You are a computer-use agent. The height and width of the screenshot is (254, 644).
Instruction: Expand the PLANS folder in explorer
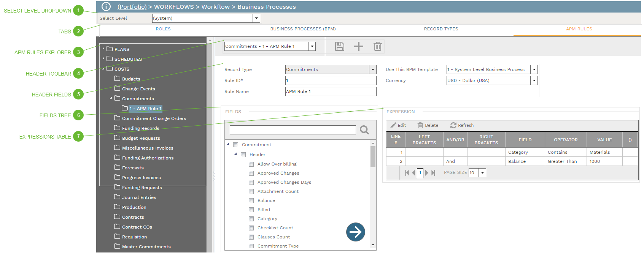pyautogui.click(x=103, y=49)
